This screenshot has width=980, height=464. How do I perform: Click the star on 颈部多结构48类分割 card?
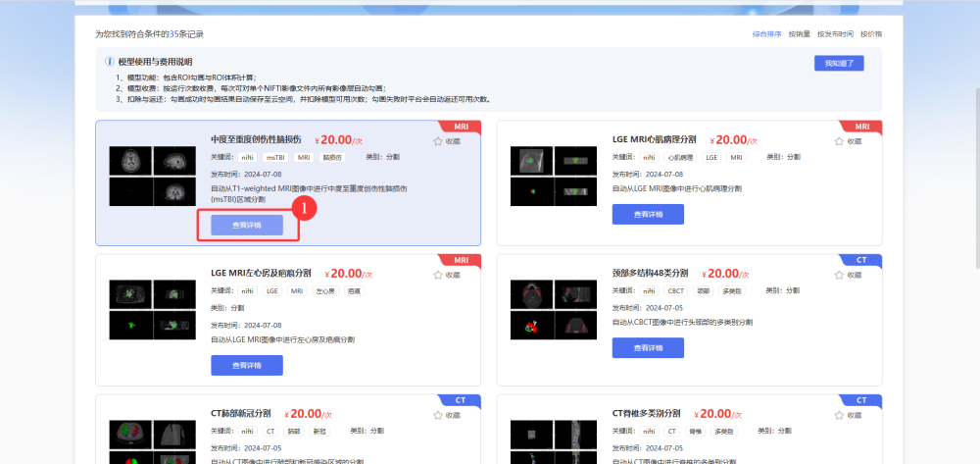click(x=839, y=275)
